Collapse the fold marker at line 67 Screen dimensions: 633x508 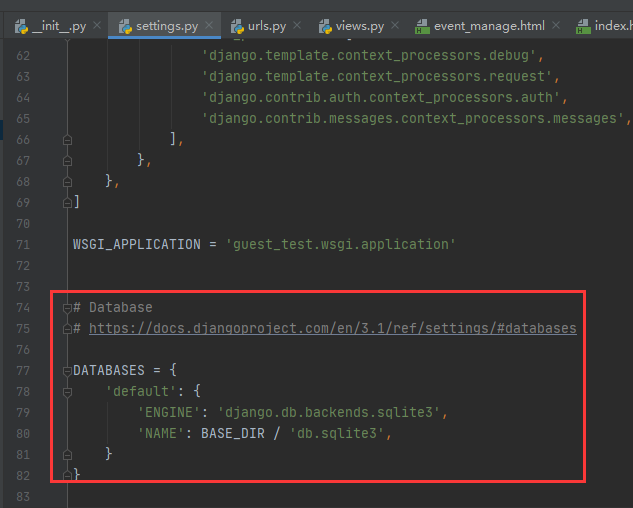tap(67, 161)
